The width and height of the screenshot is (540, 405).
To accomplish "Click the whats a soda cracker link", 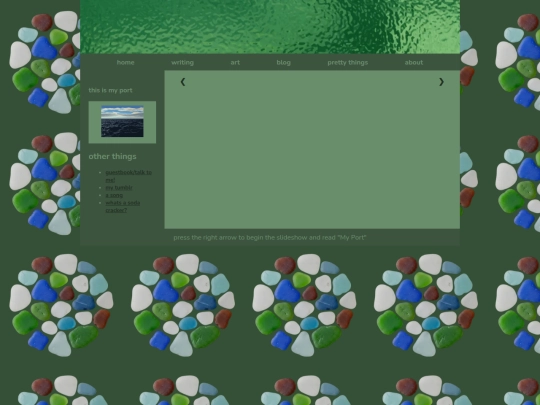I will coord(123,206).
